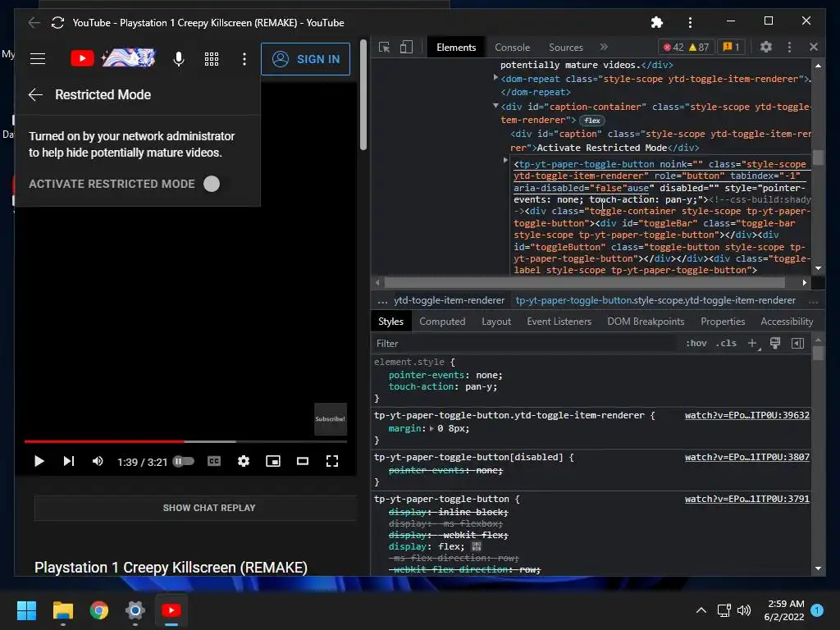Open the extensions puzzle icon
This screenshot has height=630, width=840.
(x=657, y=22)
